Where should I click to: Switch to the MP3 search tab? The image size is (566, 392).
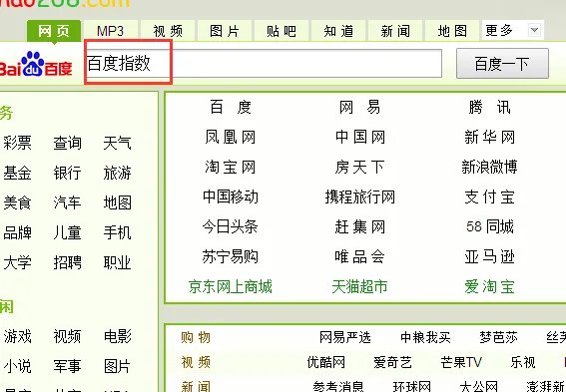pyautogui.click(x=111, y=31)
